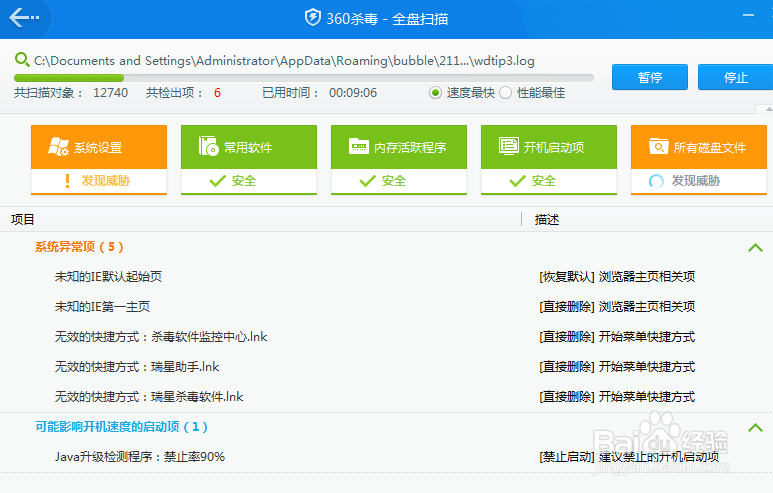Select the 速度最快 radio option

tap(435, 93)
